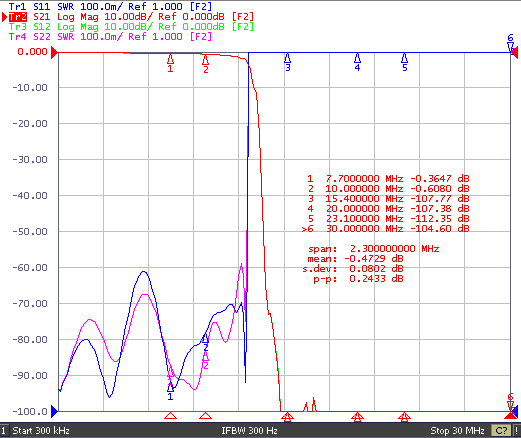Image resolution: width=521 pixels, height=438 pixels.
Task: Activate Tr1 S11 SWR trace label
Action: (x=110, y=6)
